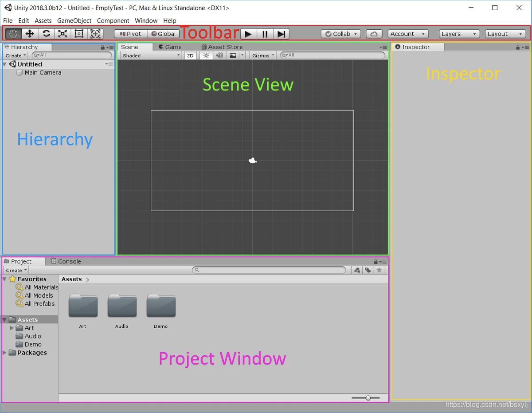Toggle Pivot/Center handle position

(131, 34)
